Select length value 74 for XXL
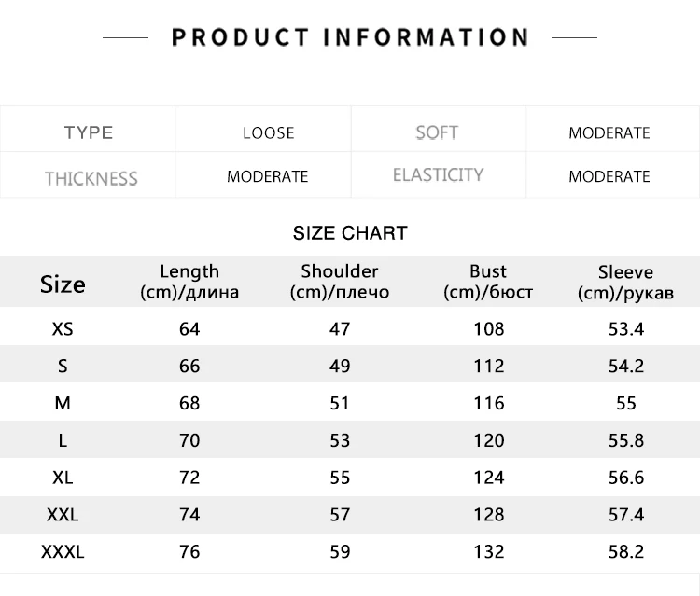Viewport: 700px width, 596px height. click(x=189, y=515)
